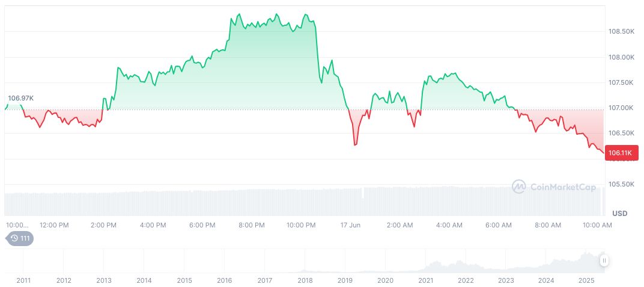Click the 12:00 PM time axis label
The height and width of the screenshot is (287, 644).
pyautogui.click(x=54, y=225)
